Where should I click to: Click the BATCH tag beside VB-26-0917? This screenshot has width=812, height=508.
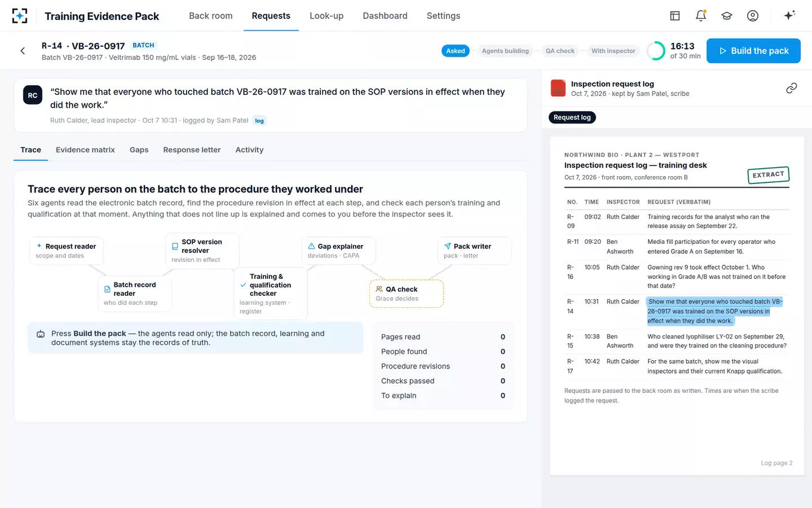point(144,45)
